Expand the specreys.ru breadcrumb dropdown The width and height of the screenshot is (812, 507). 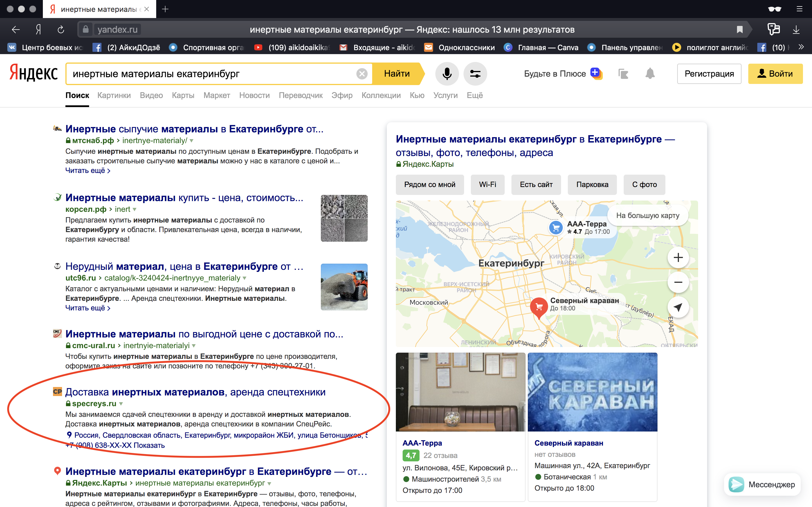point(121,404)
